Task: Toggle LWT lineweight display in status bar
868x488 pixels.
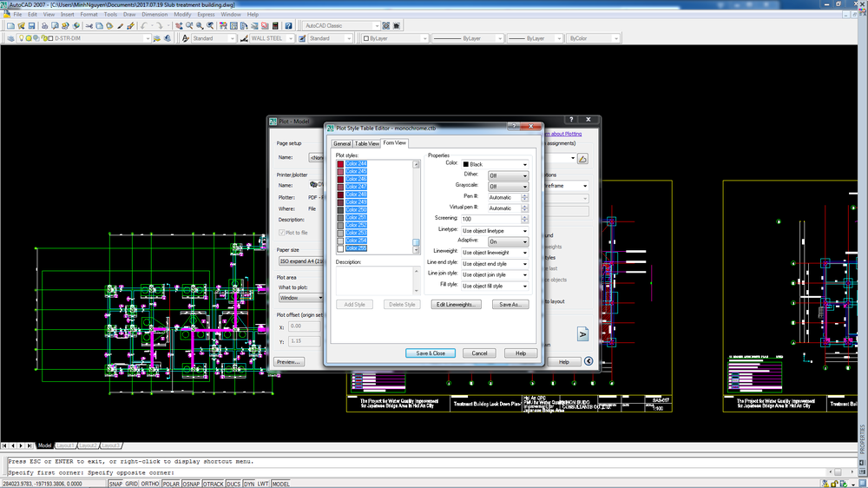Action: [262, 484]
